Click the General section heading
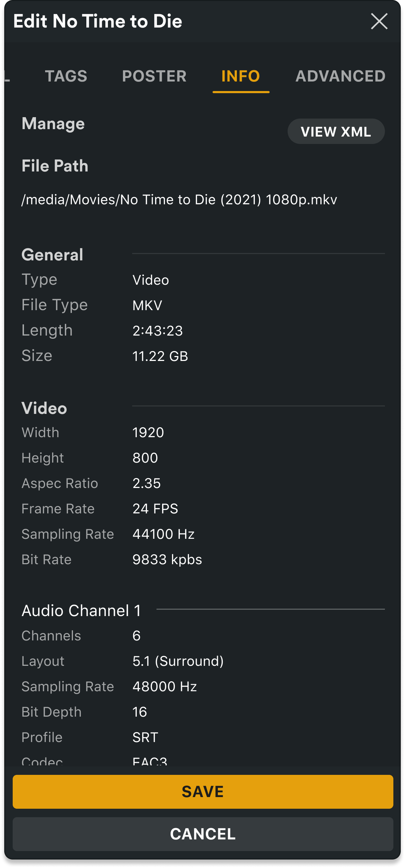405x868 pixels. pos(53,255)
